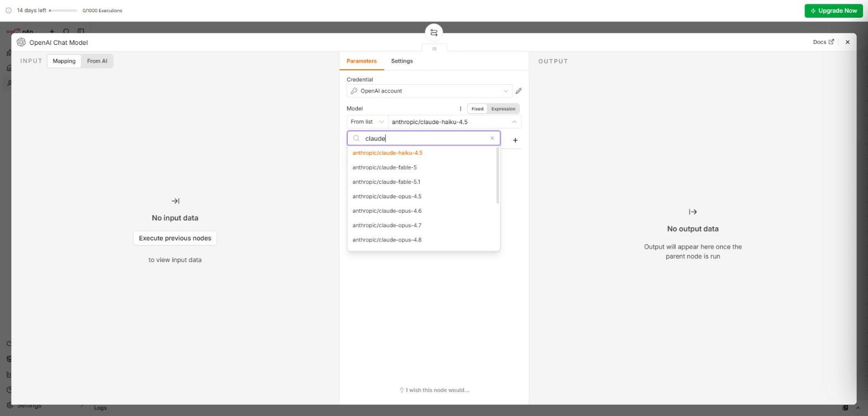Click the model list scrollbar
The width and height of the screenshot is (868, 416).
[498, 176]
